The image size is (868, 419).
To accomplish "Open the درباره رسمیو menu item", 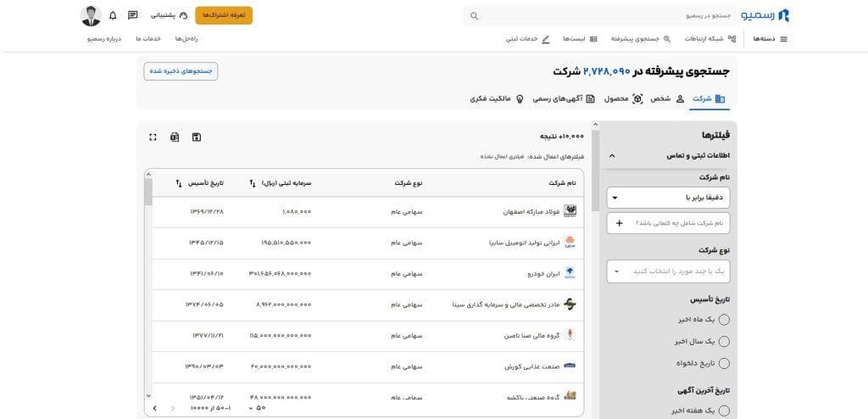I will tap(104, 39).
